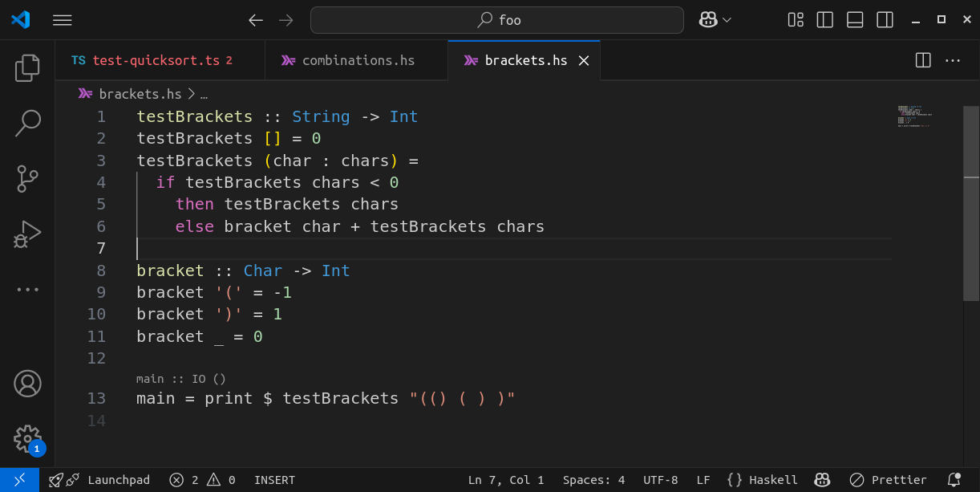This screenshot has width=980, height=492.
Task: Open the Accounts menu
Action: coord(27,384)
